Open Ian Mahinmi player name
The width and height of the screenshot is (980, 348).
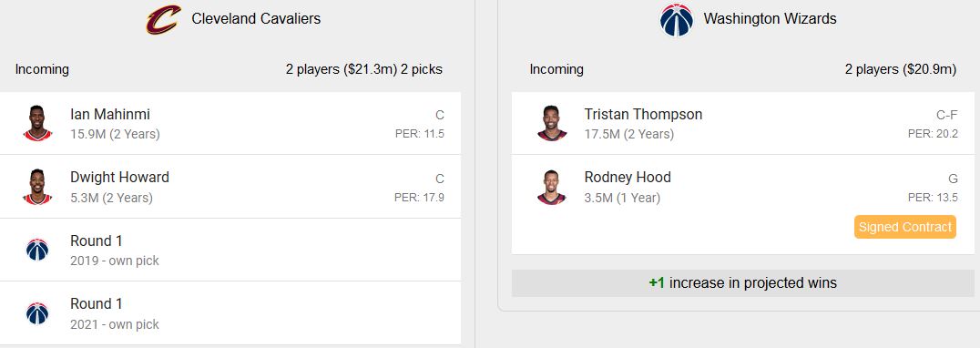(110, 115)
